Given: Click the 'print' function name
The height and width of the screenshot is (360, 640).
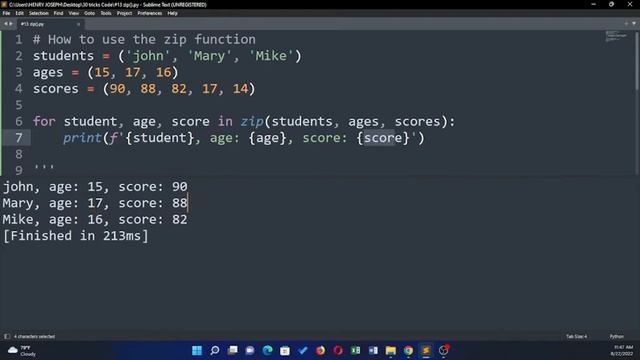Looking at the screenshot, I should [x=82, y=138].
